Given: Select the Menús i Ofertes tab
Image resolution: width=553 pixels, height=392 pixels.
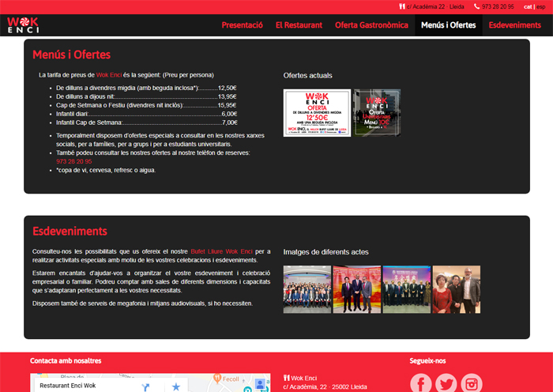Looking at the screenshot, I should click(x=448, y=25).
